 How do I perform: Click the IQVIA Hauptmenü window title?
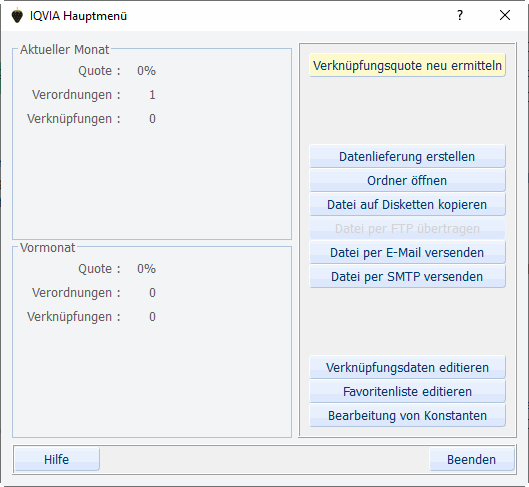coord(78,16)
